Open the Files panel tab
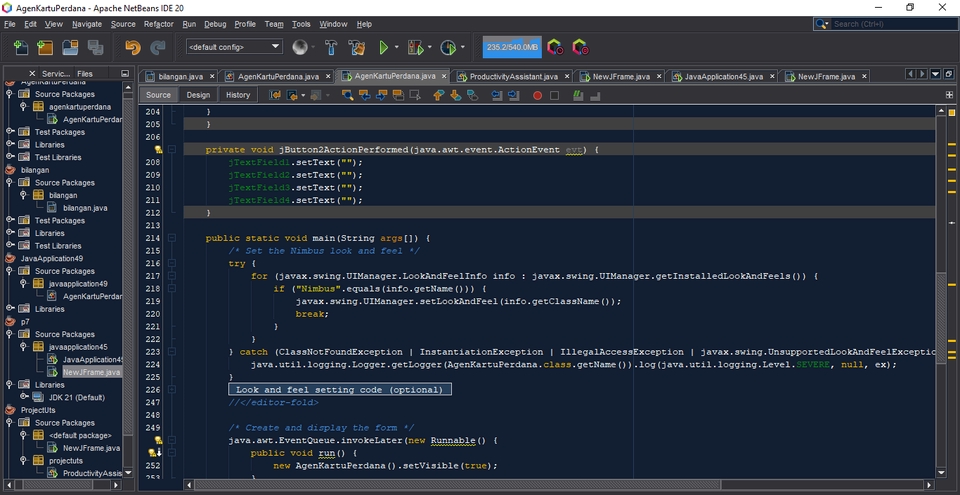The width and height of the screenshot is (960, 495). click(85, 74)
